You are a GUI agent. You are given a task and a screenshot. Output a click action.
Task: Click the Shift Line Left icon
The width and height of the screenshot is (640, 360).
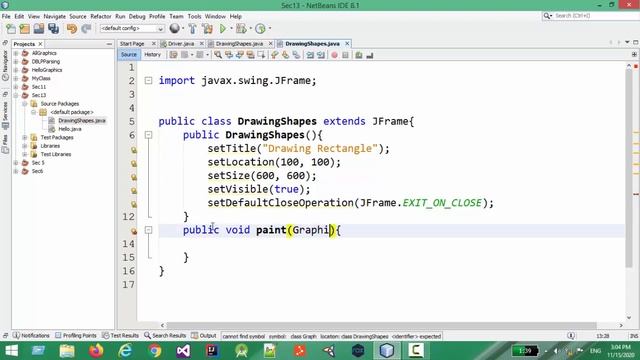[x=310, y=55]
